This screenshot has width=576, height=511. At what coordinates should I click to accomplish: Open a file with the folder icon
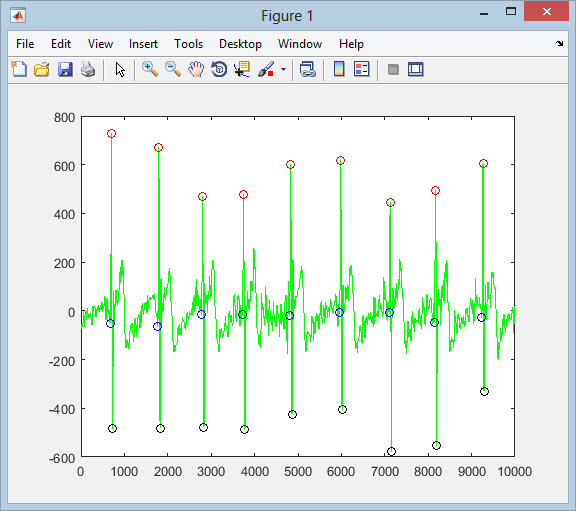(x=42, y=69)
